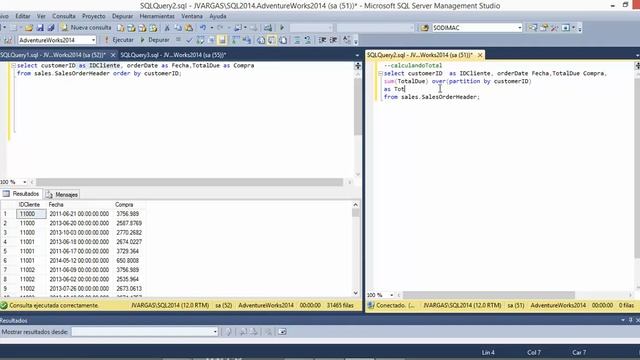
Task: Save the current query with disk icon
Action: [x=40, y=28]
